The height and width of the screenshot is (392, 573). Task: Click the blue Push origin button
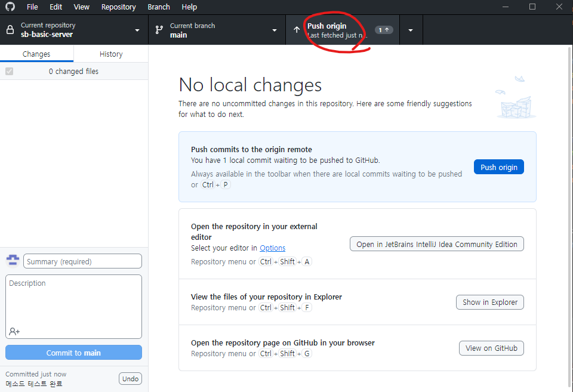pyautogui.click(x=499, y=167)
